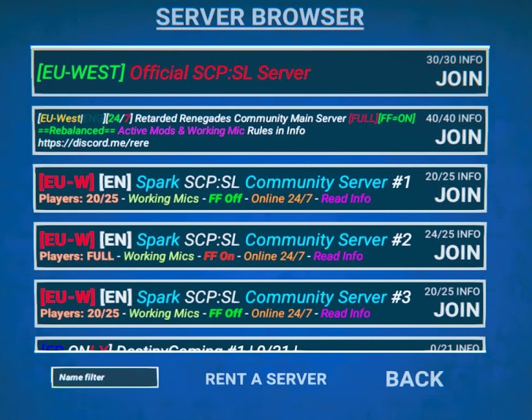This screenshot has height=420, width=532.
Task: Click 'Online 24/7' on Server #2
Action: (x=274, y=256)
